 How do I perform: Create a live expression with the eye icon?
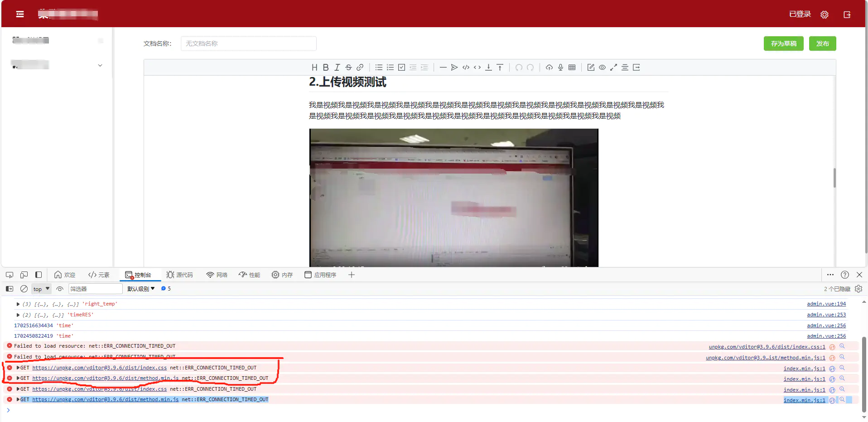(59, 289)
